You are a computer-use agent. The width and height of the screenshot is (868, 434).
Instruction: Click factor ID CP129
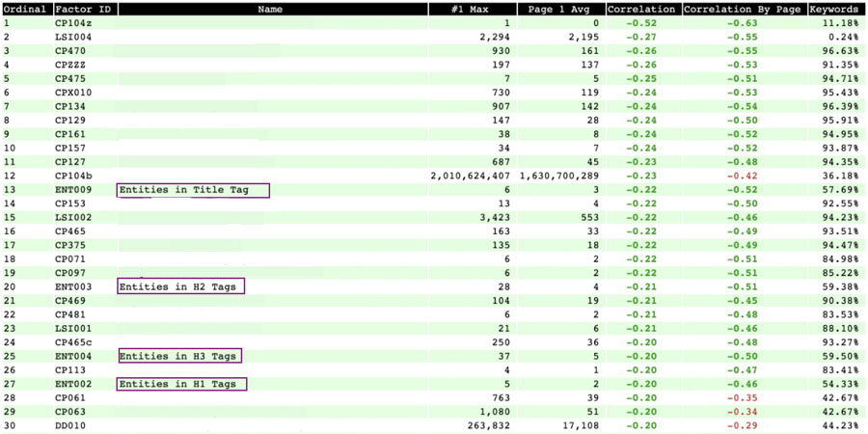[x=69, y=121]
